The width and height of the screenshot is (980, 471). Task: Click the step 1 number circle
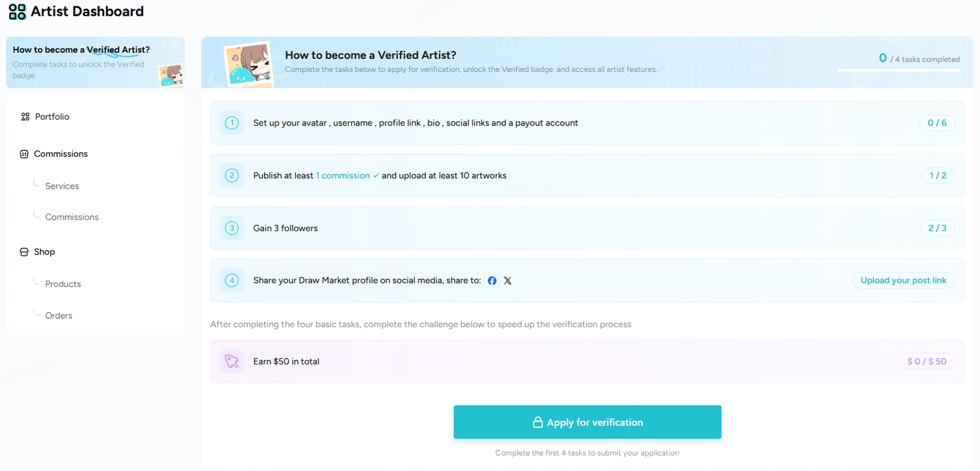(231, 123)
